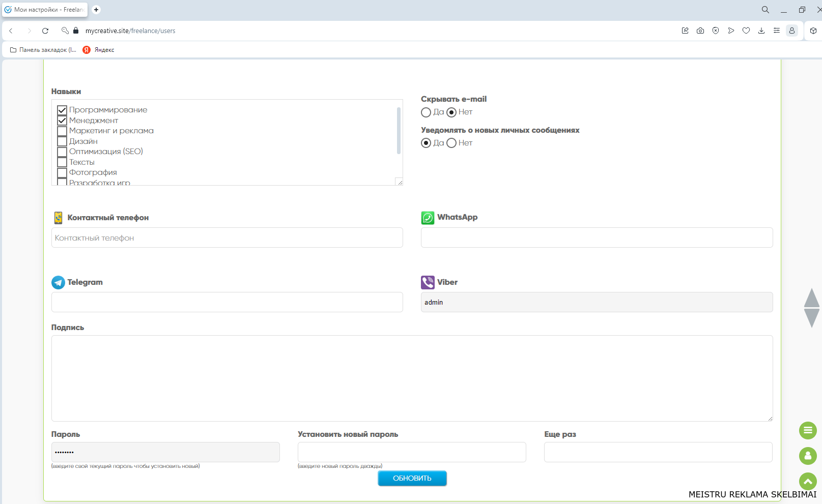Uncheck the Менеджмент skill checkbox

(x=62, y=121)
